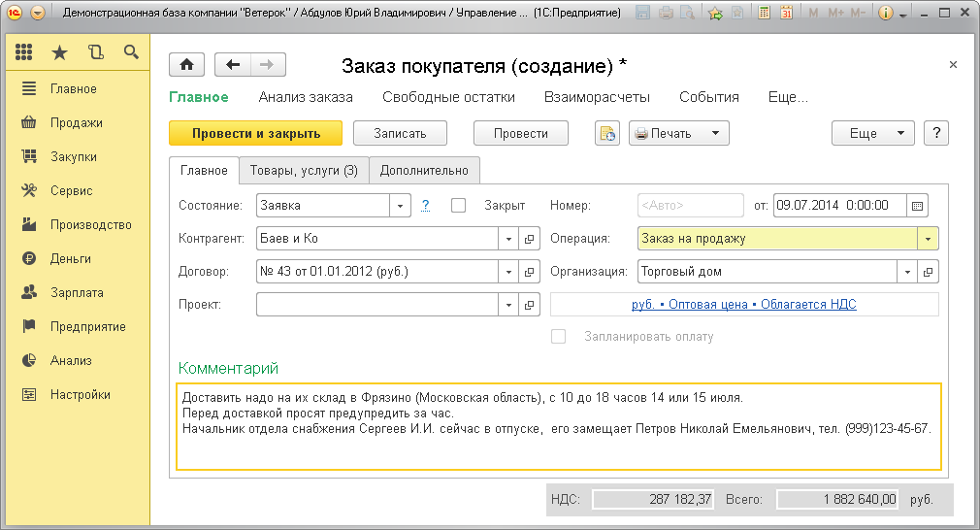Viewport: 980px width, 530px height.
Task: Click the create-based-on document icon
Action: [x=606, y=133]
